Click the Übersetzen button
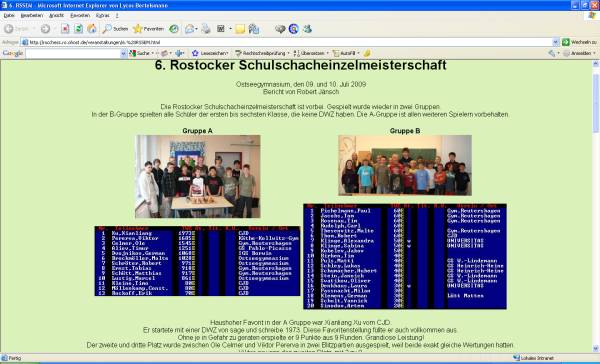This screenshot has width=600, height=364. pos(309,53)
